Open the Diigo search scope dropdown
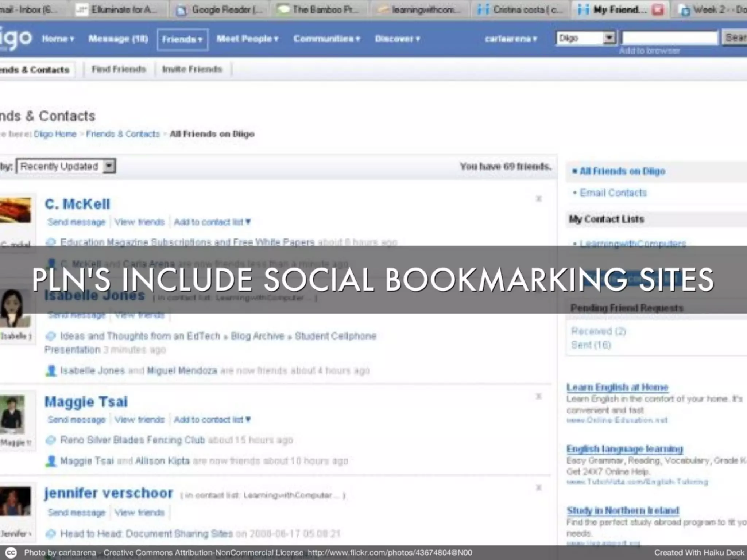The width and height of the screenshot is (747, 560). [x=609, y=38]
